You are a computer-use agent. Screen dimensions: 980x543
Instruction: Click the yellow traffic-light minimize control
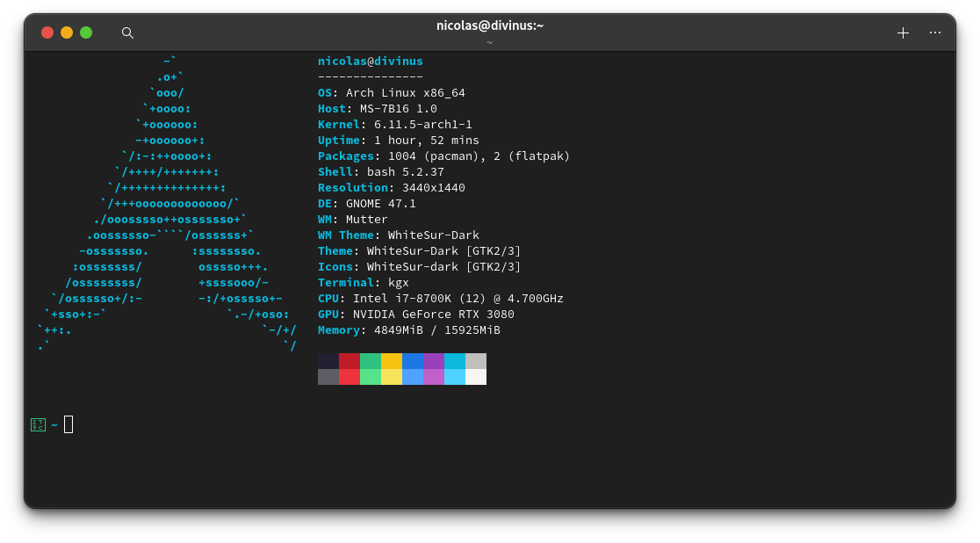tap(66, 31)
